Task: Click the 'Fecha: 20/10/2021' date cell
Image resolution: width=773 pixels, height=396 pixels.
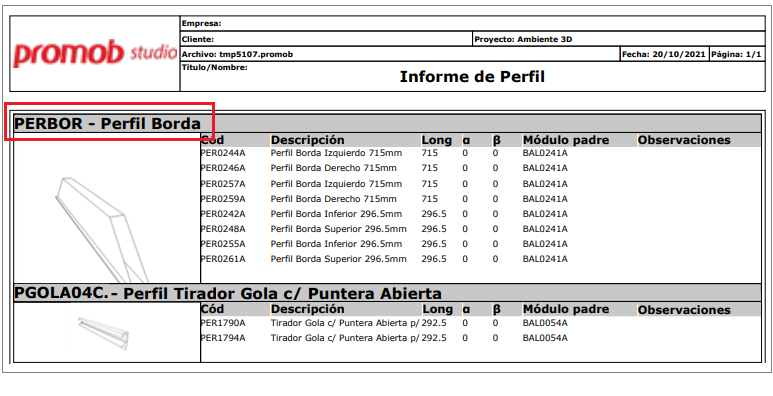Action: (x=664, y=54)
